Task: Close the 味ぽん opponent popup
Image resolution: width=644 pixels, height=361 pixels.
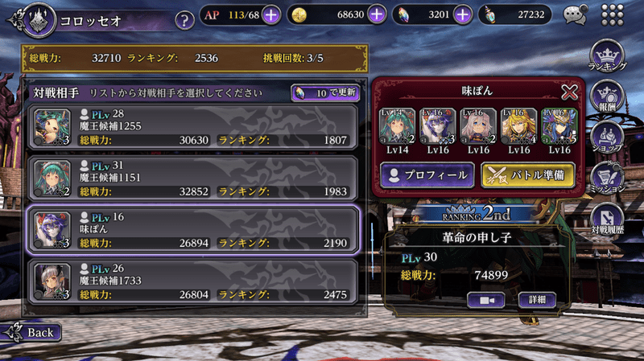Action: 570,92
